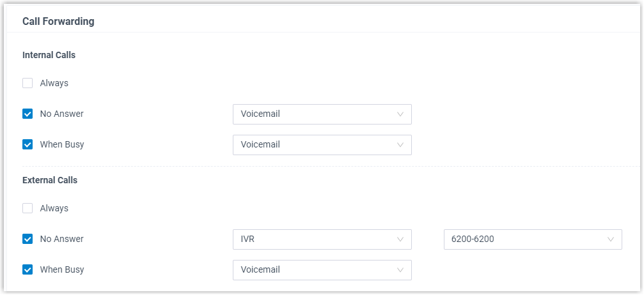Image resolution: width=644 pixels, height=295 pixels.
Task: Untick When Busy under External Calls
Action: [x=27, y=269]
